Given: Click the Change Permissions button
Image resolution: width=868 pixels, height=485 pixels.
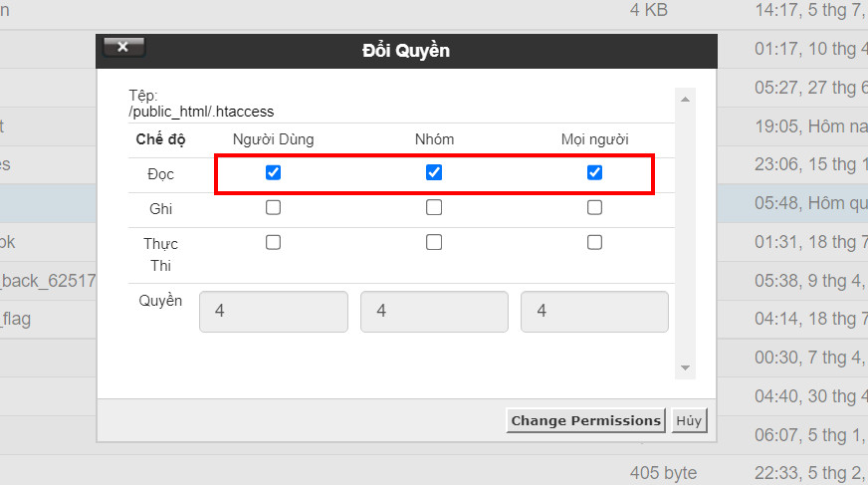Looking at the screenshot, I should [585, 420].
